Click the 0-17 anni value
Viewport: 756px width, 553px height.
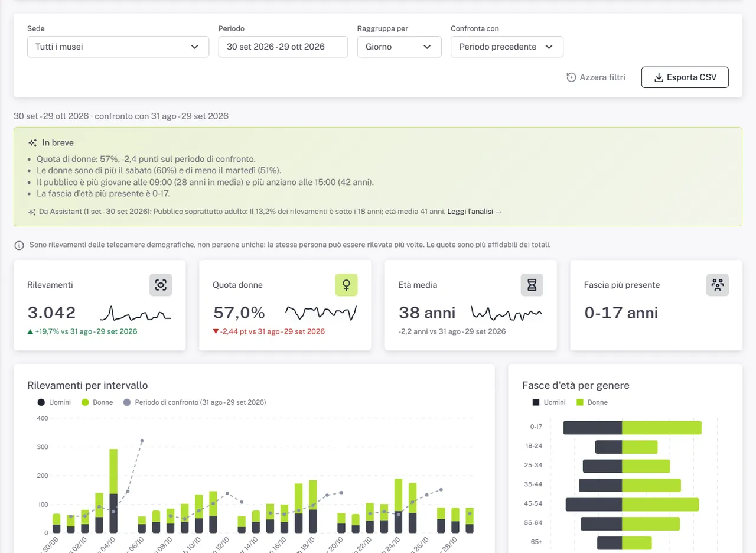[x=621, y=313]
